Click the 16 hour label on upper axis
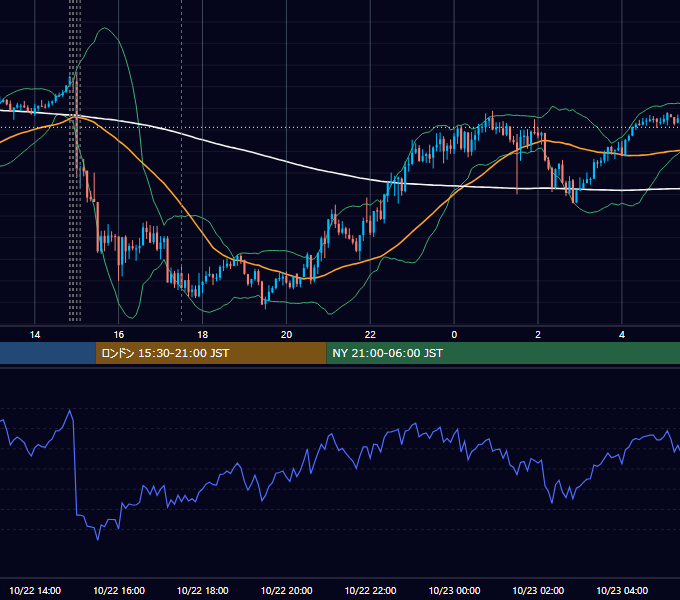Screen dimensions: 680x600 tap(119, 335)
